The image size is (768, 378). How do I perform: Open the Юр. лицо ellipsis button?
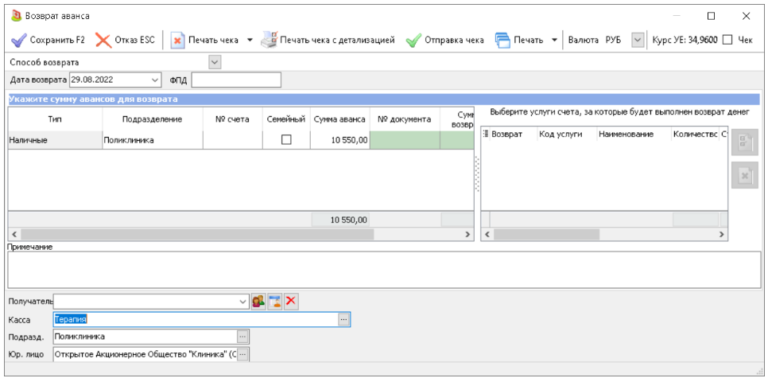pos(243,354)
